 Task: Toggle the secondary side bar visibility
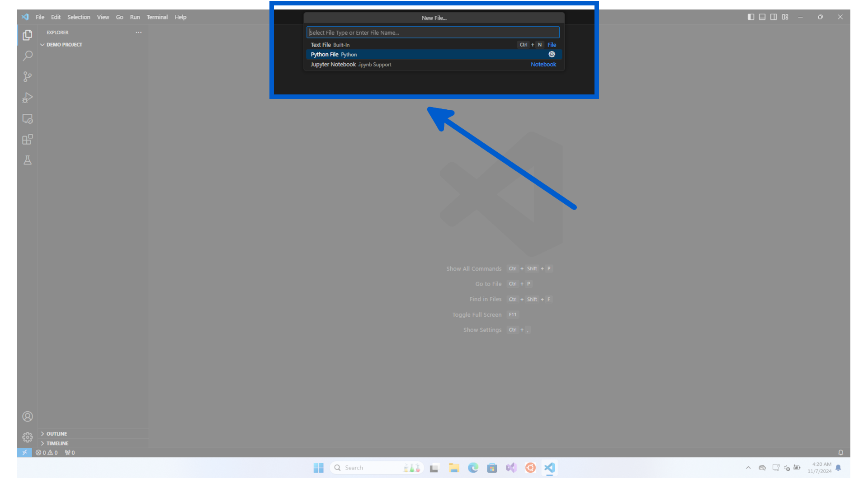pos(774,17)
